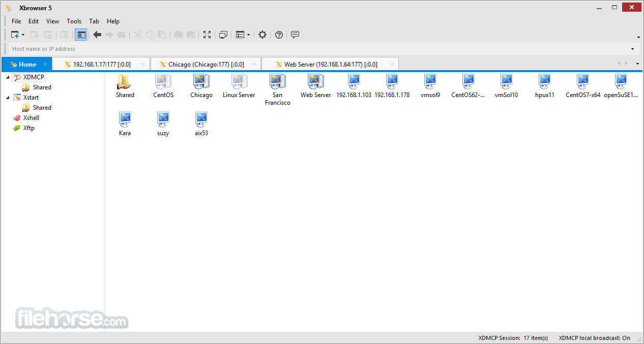Viewport: 644px width, 344px height.
Task: Close the 192.168.1.17:177 tab
Action: click(143, 65)
